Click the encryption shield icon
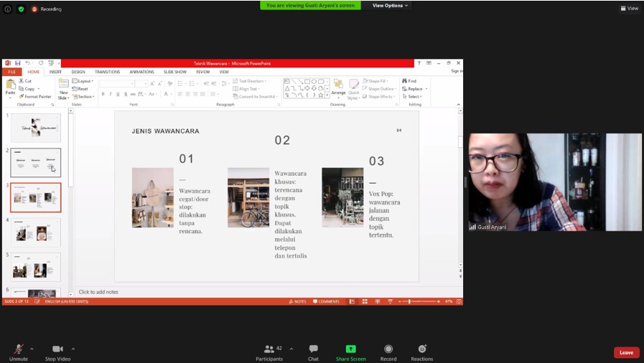The width and height of the screenshot is (644, 363). [x=21, y=9]
